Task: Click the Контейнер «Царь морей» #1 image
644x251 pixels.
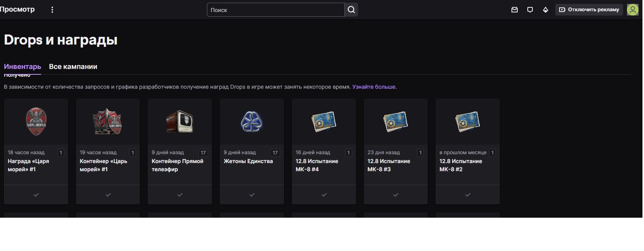Action: 108,122
